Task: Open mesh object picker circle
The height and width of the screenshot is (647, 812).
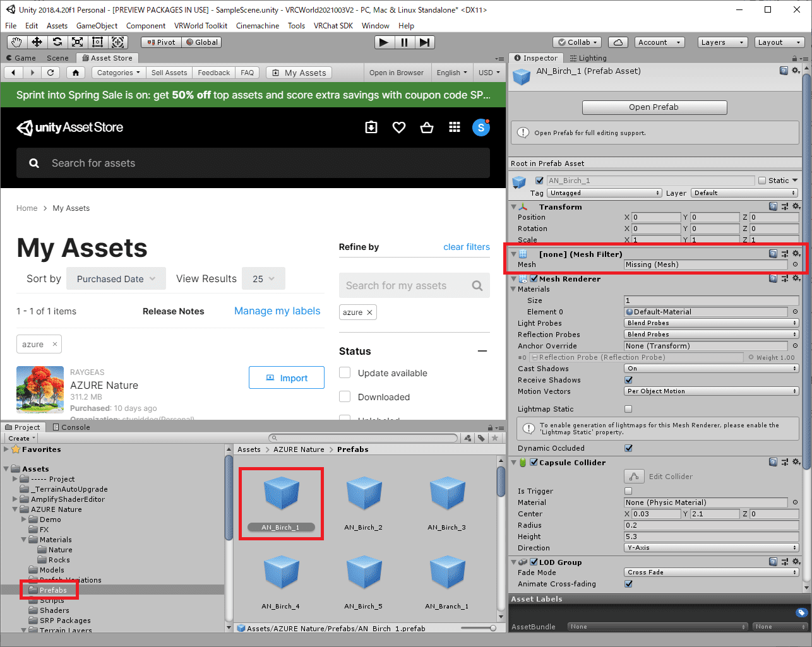Action: coord(795,264)
